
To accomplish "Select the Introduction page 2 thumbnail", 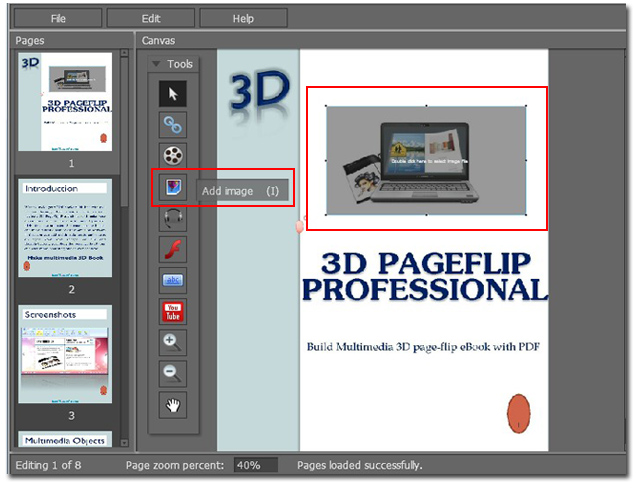I will pos(65,228).
